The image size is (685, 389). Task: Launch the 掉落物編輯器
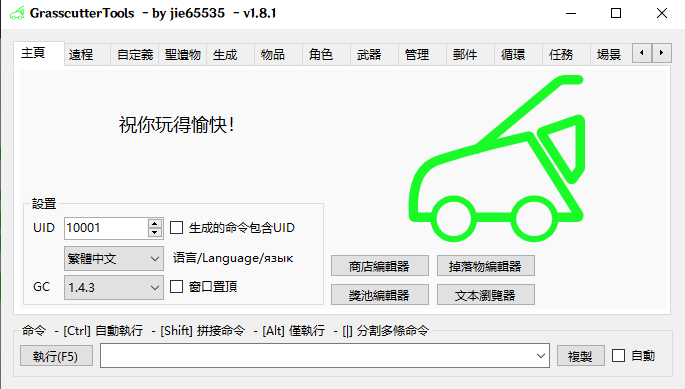485,266
